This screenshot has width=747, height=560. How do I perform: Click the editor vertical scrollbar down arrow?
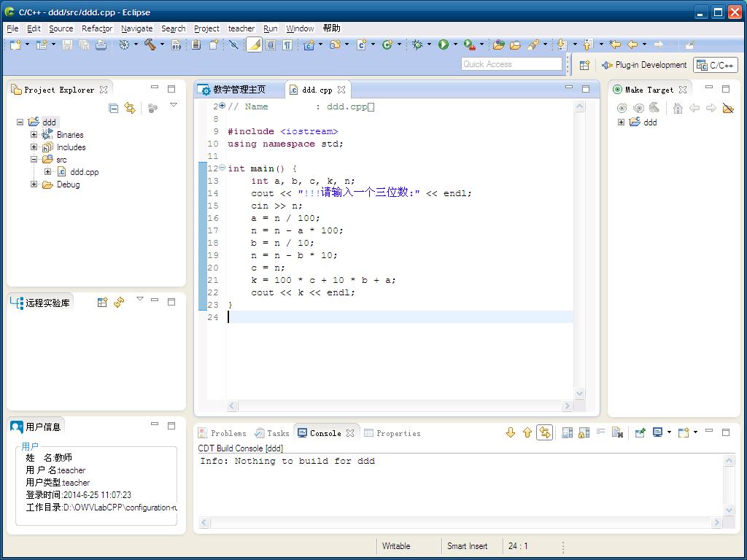click(580, 394)
